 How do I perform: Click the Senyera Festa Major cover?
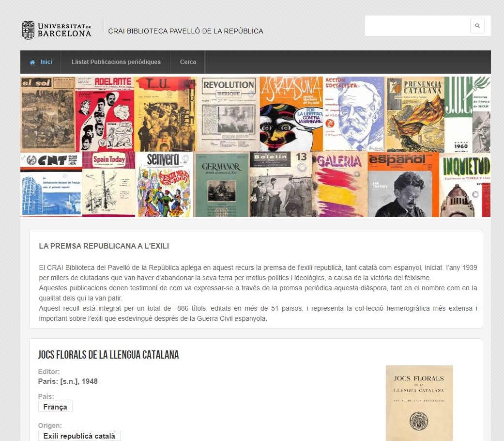coord(164,184)
